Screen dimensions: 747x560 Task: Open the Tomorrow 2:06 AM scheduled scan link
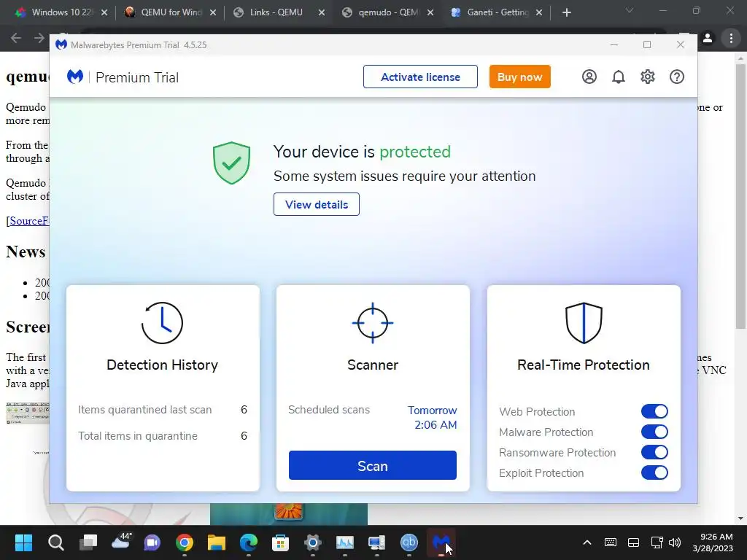click(x=433, y=418)
